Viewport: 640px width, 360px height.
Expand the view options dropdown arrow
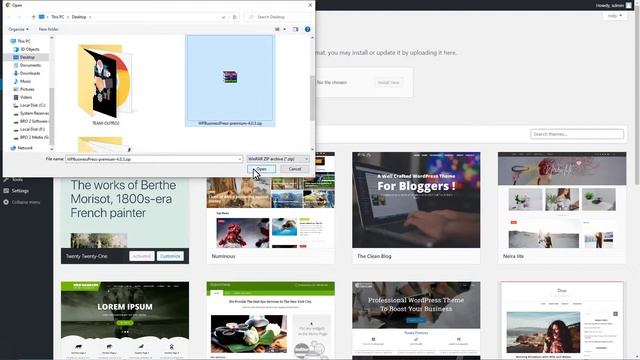click(x=284, y=29)
